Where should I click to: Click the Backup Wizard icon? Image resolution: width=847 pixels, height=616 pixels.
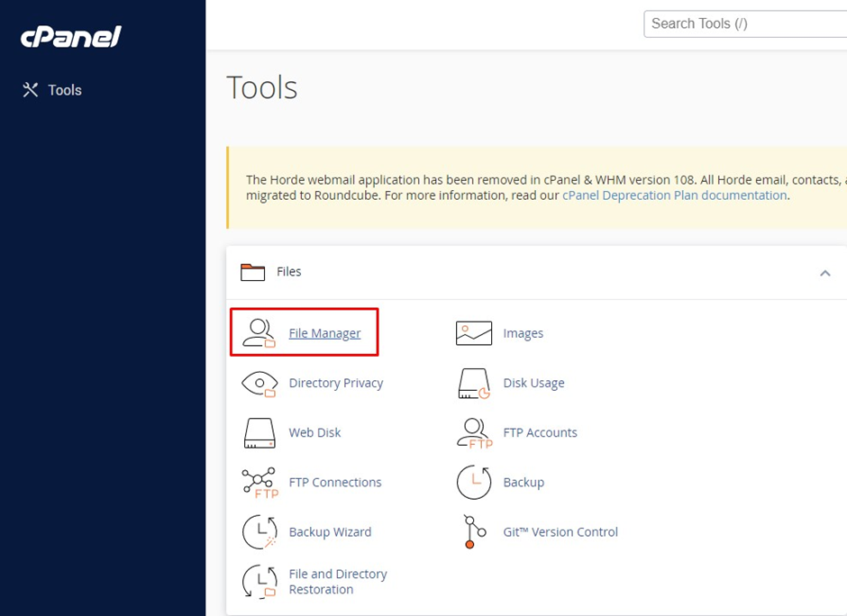(x=260, y=531)
